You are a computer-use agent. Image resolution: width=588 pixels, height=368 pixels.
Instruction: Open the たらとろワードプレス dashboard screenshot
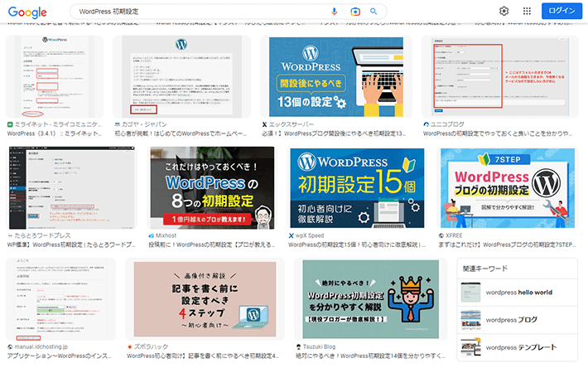(71, 187)
